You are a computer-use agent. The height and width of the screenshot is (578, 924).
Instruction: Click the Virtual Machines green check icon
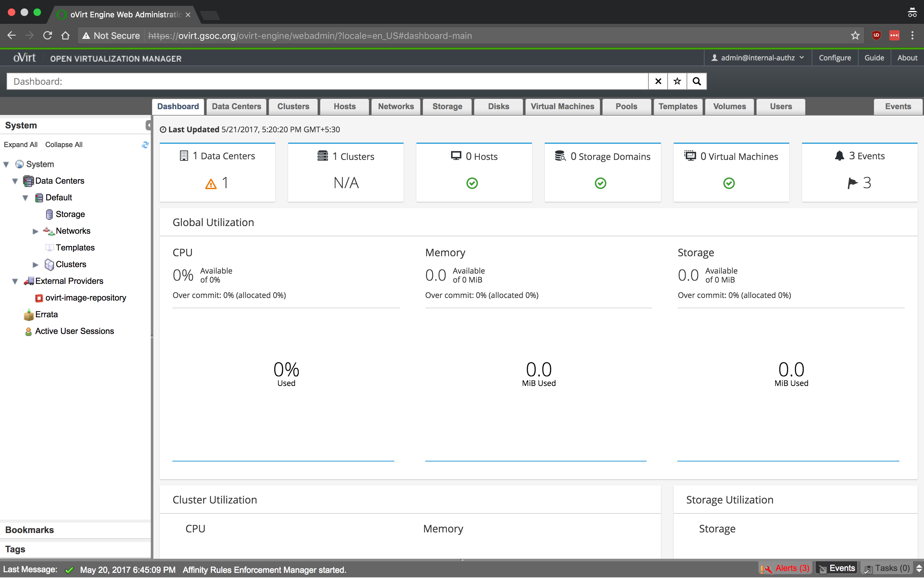pos(729,183)
